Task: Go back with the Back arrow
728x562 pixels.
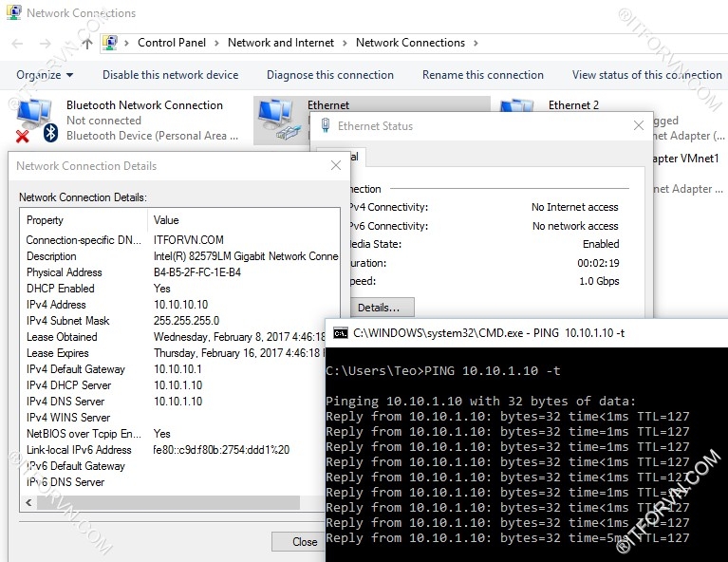Action: click(x=17, y=43)
